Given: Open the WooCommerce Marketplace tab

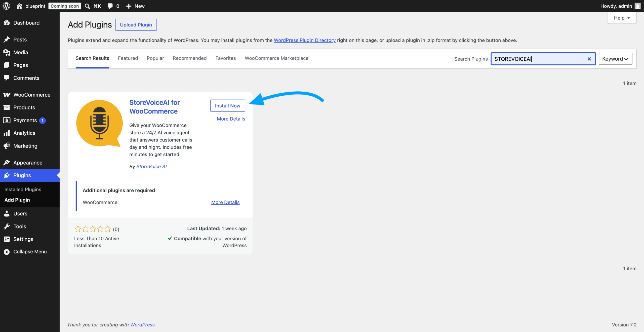Looking at the screenshot, I should coord(276,58).
